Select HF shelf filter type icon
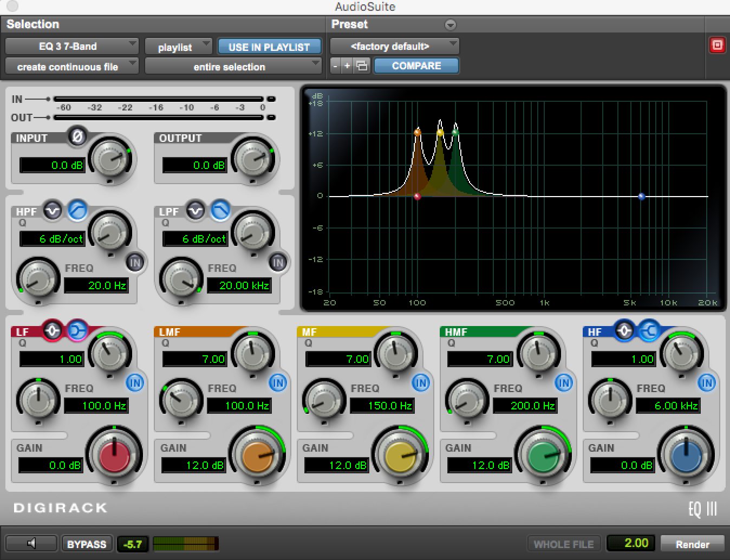 coord(649,330)
